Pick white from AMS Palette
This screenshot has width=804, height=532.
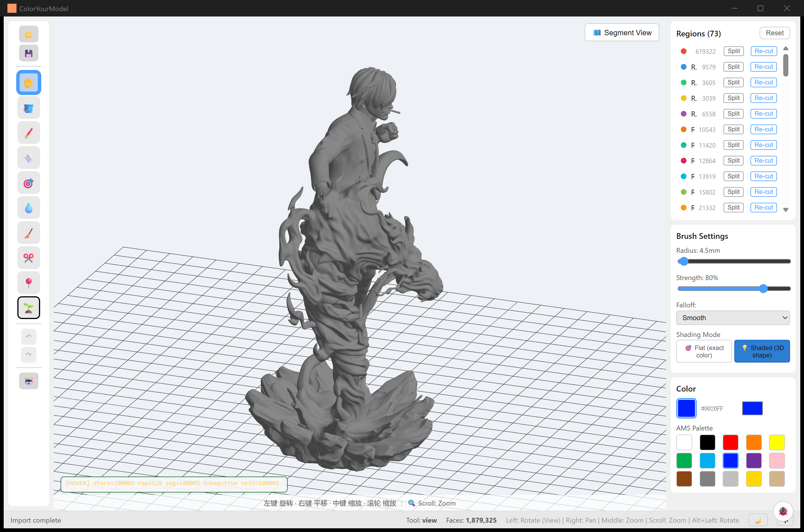(x=684, y=442)
